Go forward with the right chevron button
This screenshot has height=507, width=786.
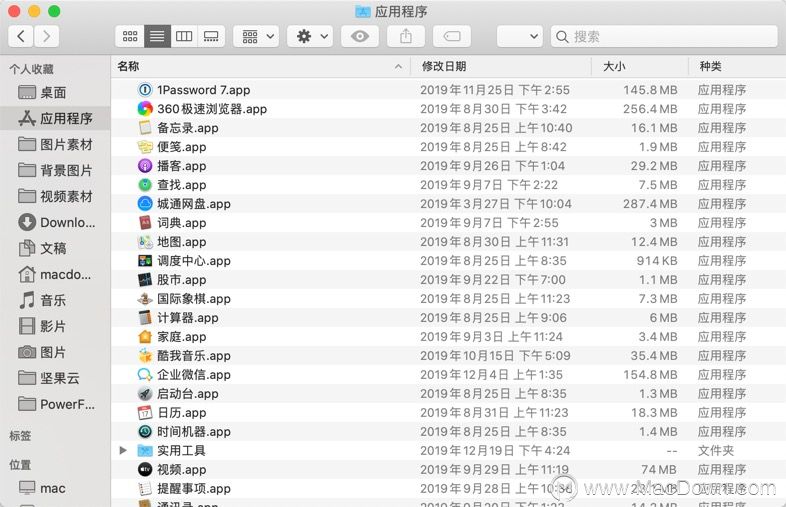pos(47,36)
